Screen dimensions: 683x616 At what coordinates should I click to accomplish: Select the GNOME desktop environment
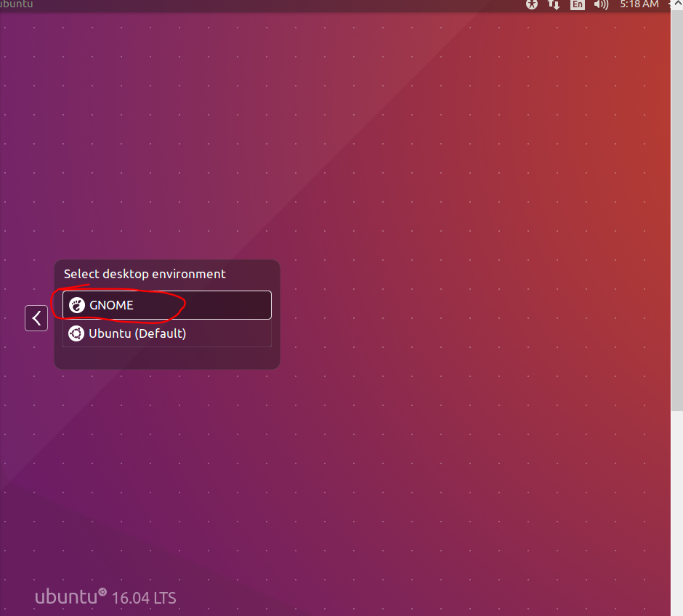[167, 305]
